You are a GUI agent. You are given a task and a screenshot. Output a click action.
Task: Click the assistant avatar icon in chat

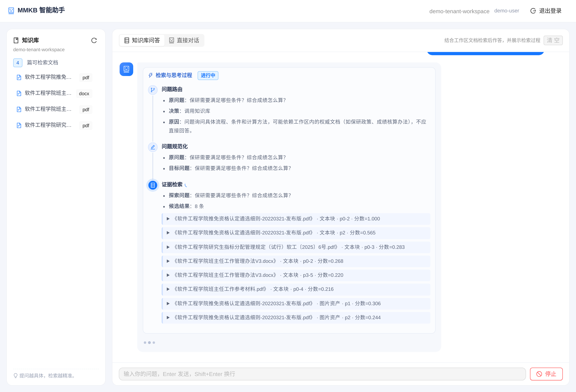[x=126, y=69]
